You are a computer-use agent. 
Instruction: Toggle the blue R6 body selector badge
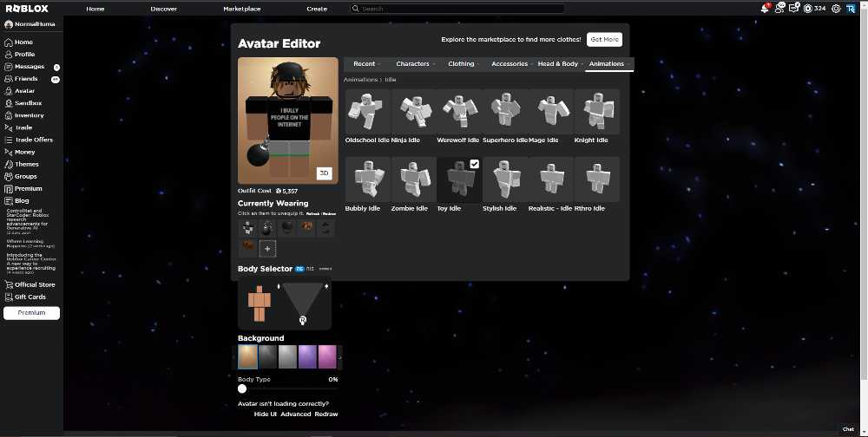299,269
